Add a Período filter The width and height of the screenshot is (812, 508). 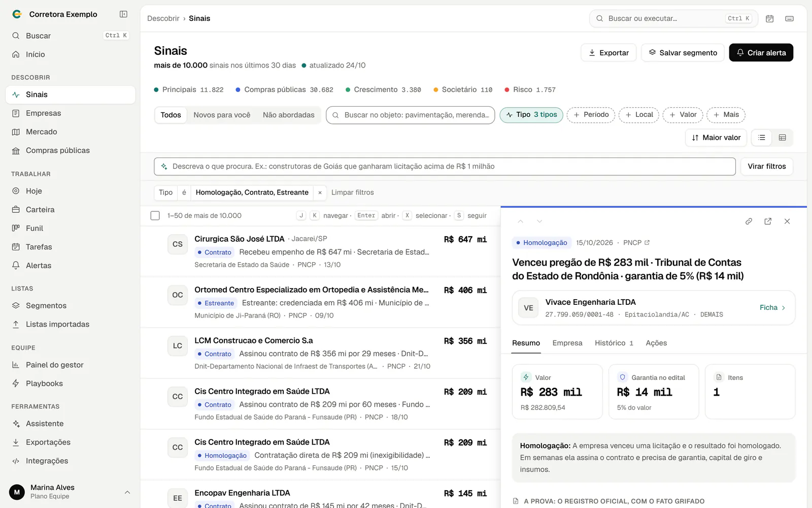point(591,115)
